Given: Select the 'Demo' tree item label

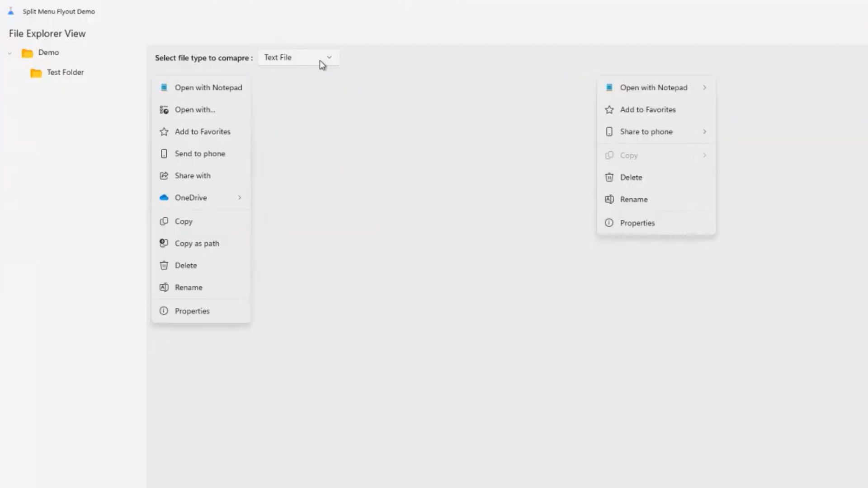Looking at the screenshot, I should click(x=48, y=52).
